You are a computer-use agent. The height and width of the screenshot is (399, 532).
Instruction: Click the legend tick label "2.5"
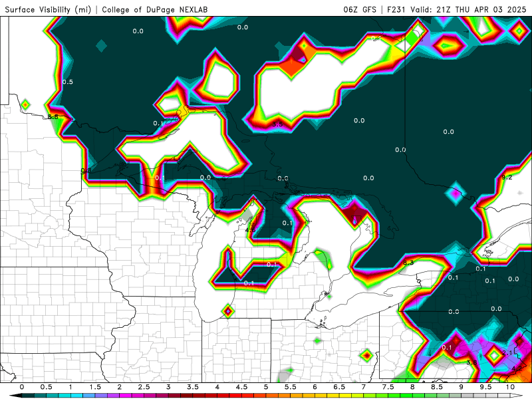click(x=144, y=387)
